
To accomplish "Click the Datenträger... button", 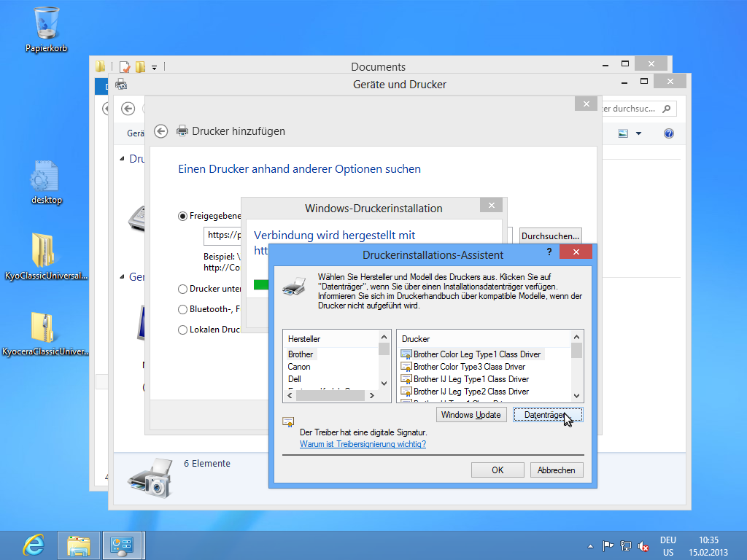I will 548,415.
